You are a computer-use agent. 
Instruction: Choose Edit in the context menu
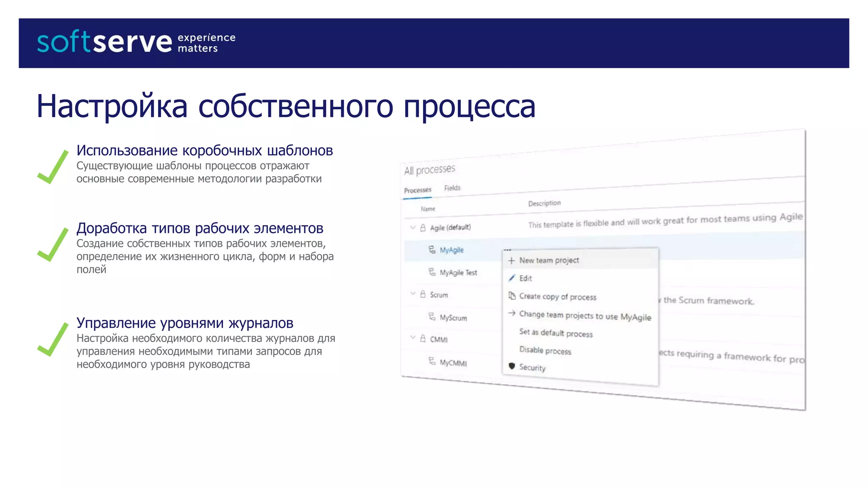[580, 278]
